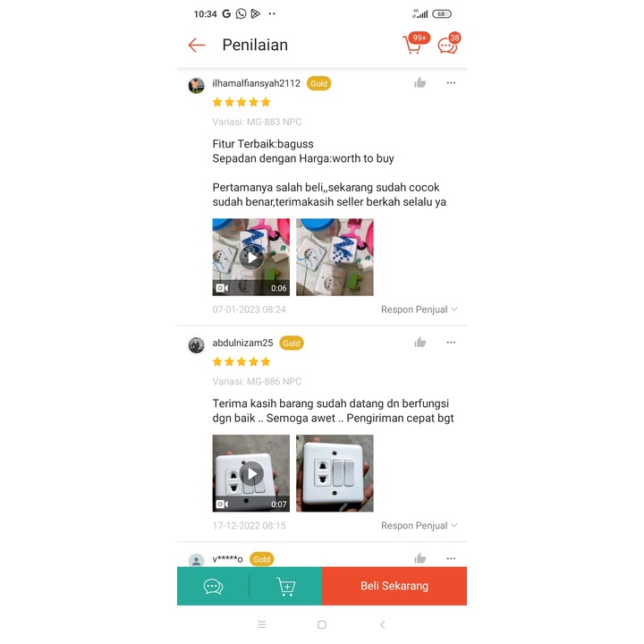This screenshot has width=644, height=644.
Task: Open ilhamalfiansyah2112's review photo thumbnail
Action: click(x=335, y=257)
